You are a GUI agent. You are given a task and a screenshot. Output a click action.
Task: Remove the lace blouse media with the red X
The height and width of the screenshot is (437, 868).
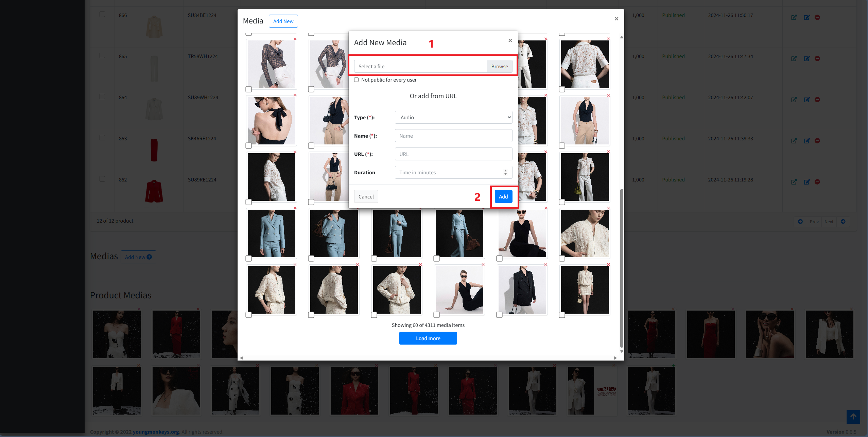point(608,39)
